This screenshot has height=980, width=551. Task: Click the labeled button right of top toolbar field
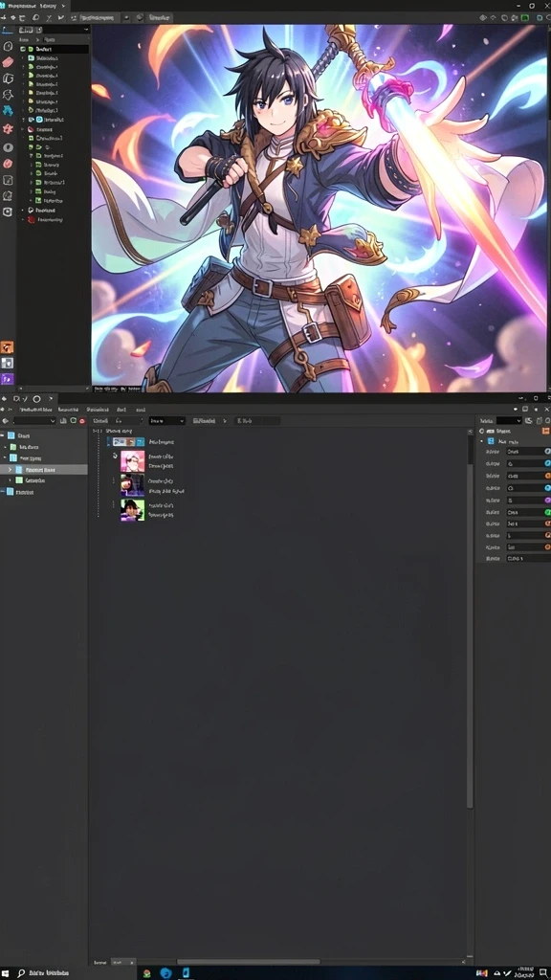(x=162, y=17)
